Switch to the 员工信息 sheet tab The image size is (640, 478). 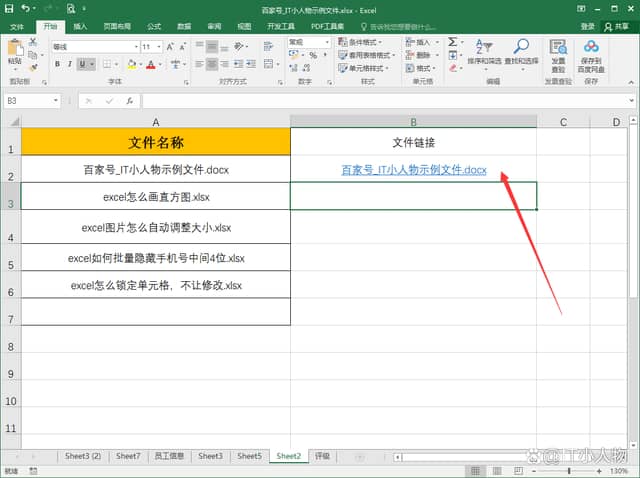(168, 456)
